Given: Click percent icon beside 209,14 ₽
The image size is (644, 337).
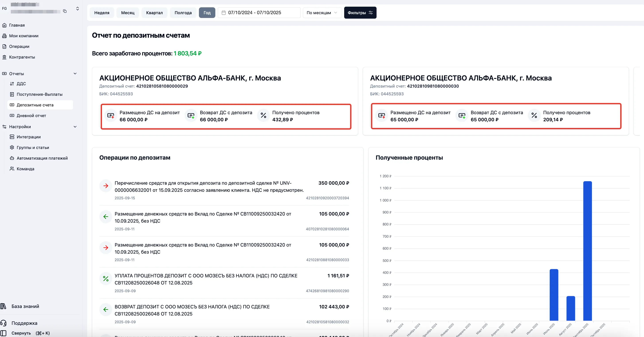Looking at the screenshot, I should 534,116.
